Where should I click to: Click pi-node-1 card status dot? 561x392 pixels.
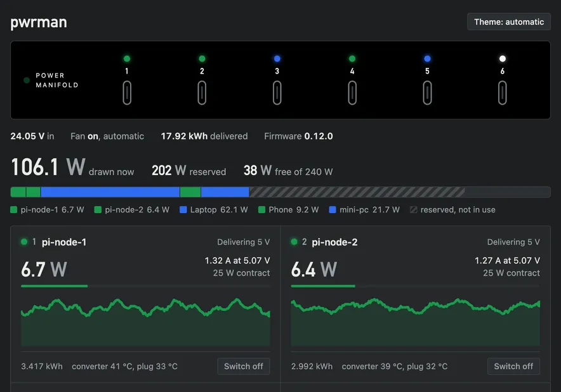tap(24, 242)
